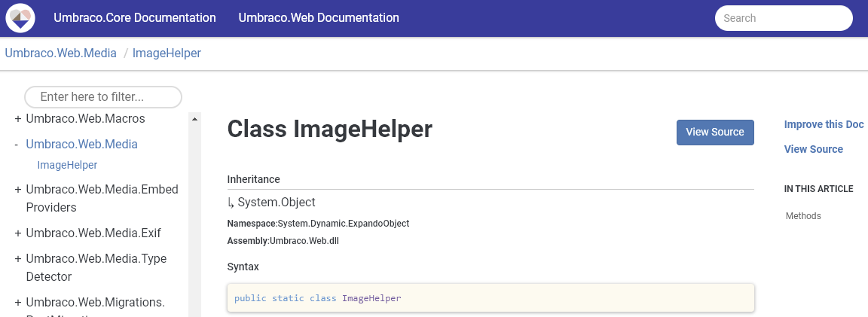The image size is (868, 317).
Task: Select the ImageHelper breadcrumb
Action: point(167,53)
